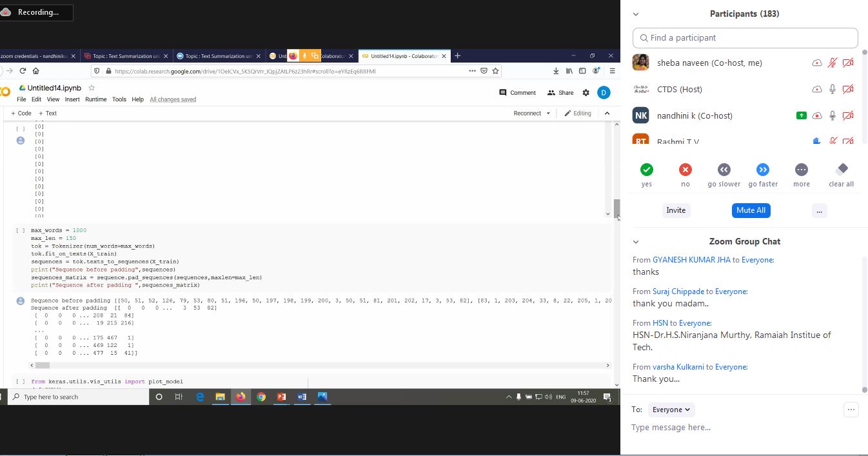Reload the browser page
The width and height of the screenshot is (868, 456).
click(x=23, y=71)
